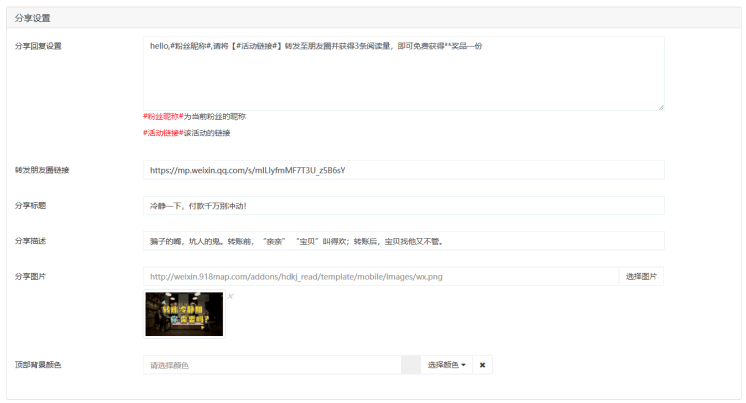Click the 转发朋友圈链接 label

tap(42, 170)
